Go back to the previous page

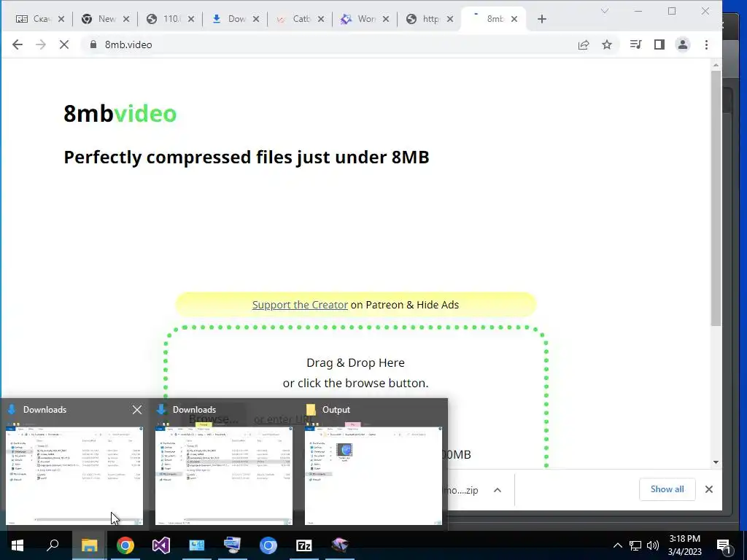point(18,44)
